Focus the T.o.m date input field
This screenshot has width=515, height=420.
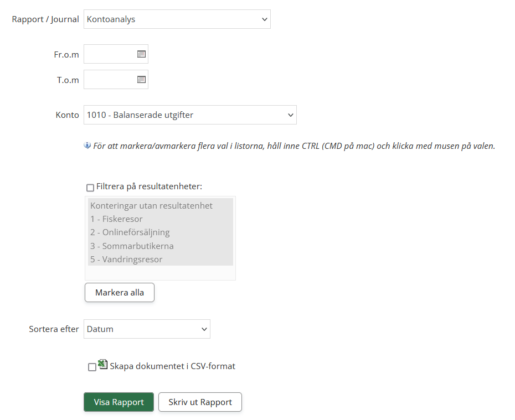pos(110,80)
